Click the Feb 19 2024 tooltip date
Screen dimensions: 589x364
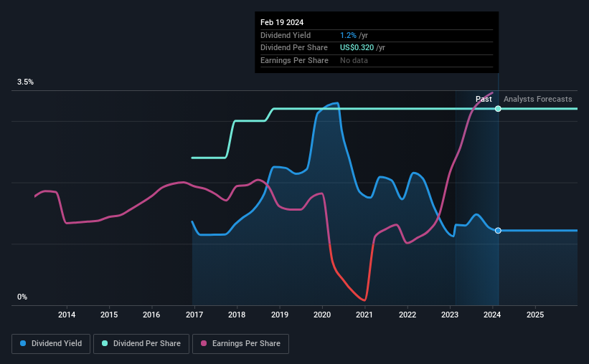(x=282, y=22)
